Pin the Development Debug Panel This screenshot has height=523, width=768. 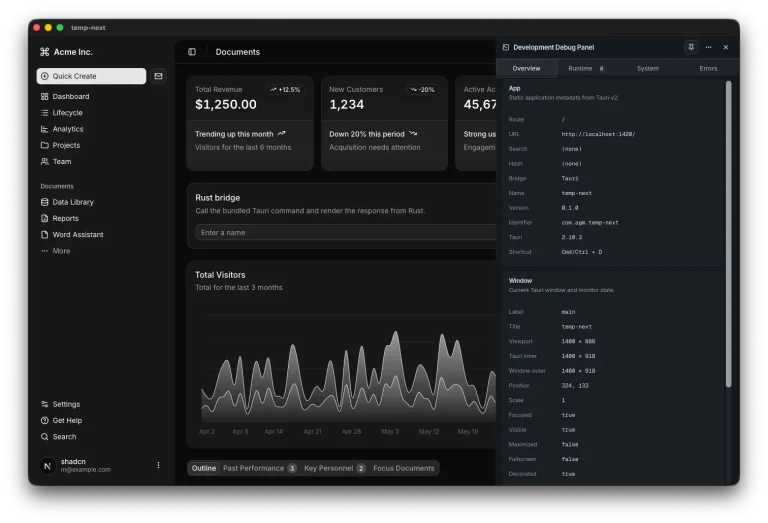coord(691,47)
